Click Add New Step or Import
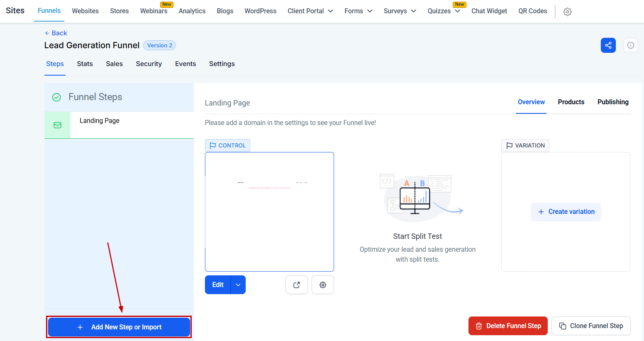The width and height of the screenshot is (644, 341). tap(119, 327)
